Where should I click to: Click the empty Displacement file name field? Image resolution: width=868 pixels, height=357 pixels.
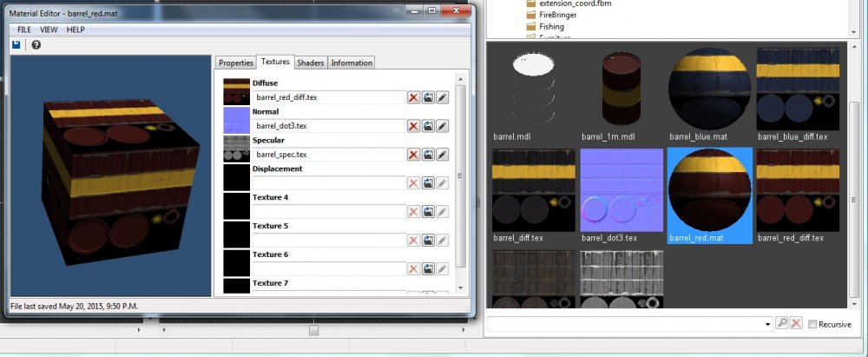coord(329,183)
